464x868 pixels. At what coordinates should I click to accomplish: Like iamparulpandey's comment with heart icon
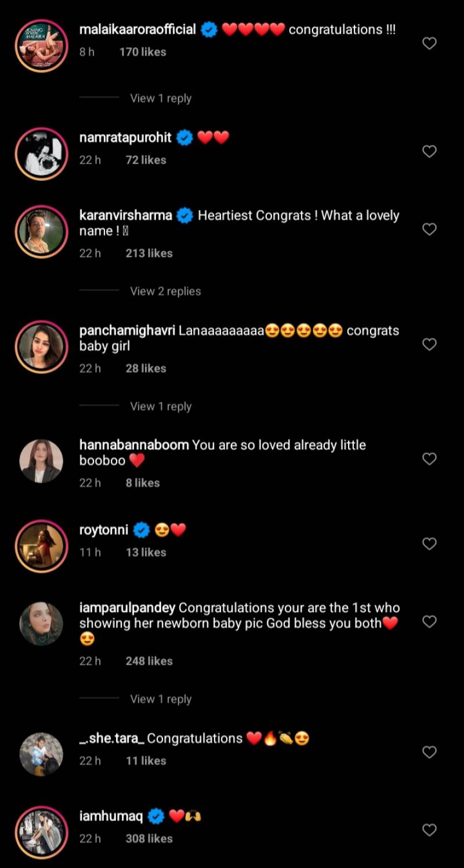[x=429, y=622]
